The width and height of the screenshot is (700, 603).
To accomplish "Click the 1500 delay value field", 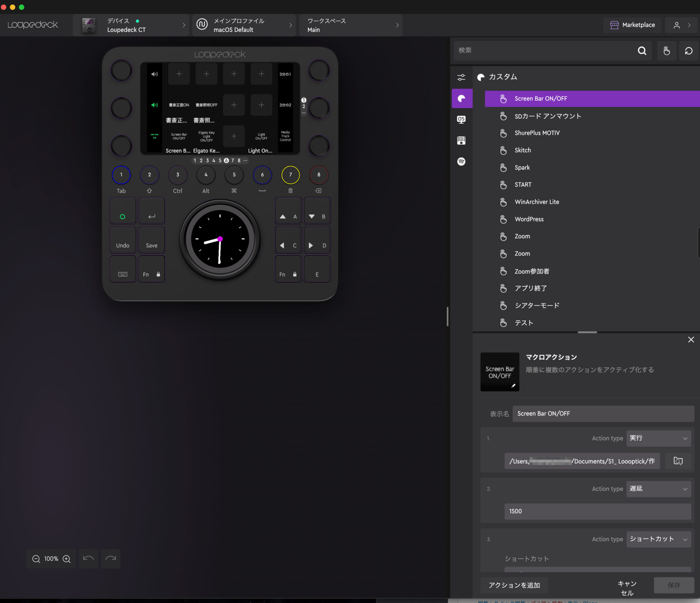I will (597, 511).
